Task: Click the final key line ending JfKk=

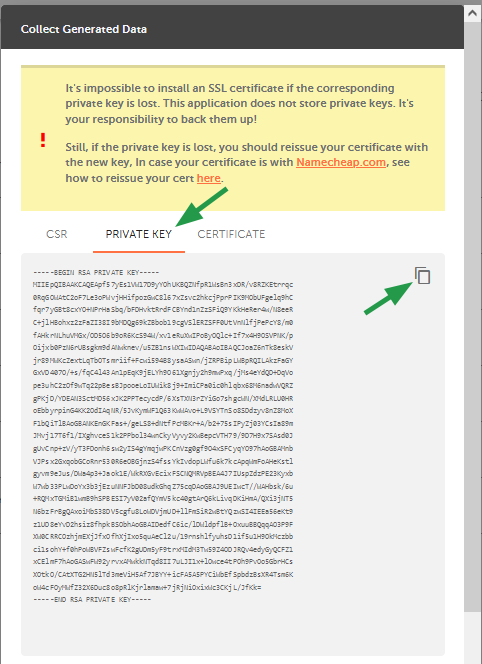Action: pyautogui.click(x=147, y=587)
